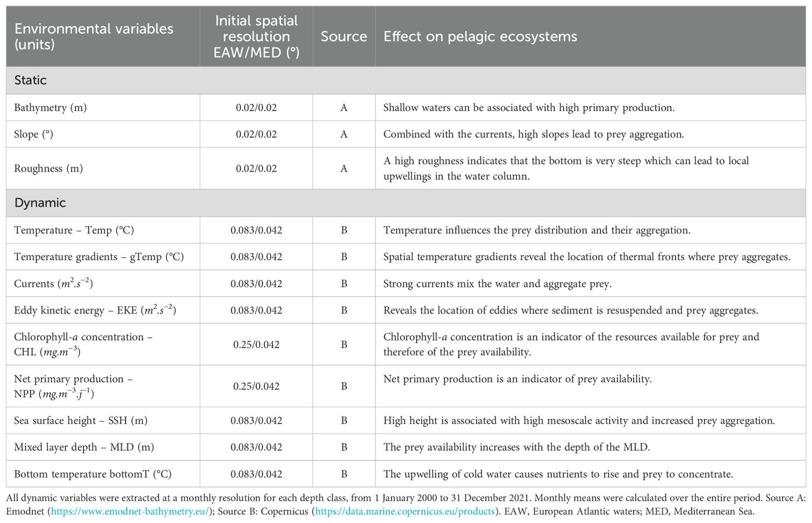Screen dimensions: 812x523
Task: Select the 'Initial spatial resolution EAW/MED' header
Action: pyautogui.click(x=256, y=37)
